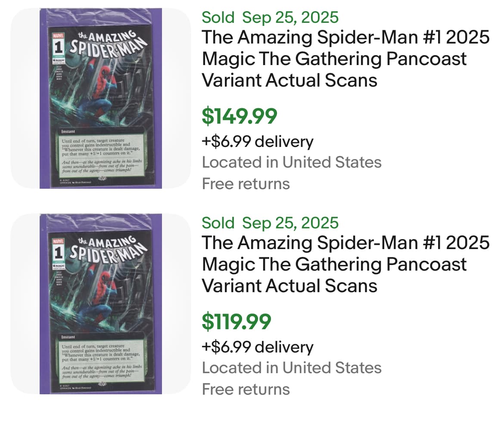
Task: Select the $119.99 sold price
Action: 237,321
